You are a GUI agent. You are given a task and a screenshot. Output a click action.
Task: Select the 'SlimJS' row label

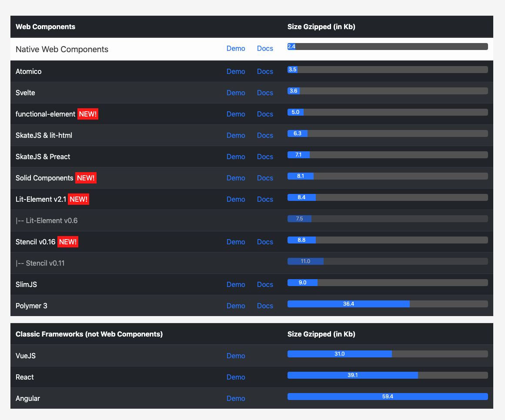pos(26,284)
